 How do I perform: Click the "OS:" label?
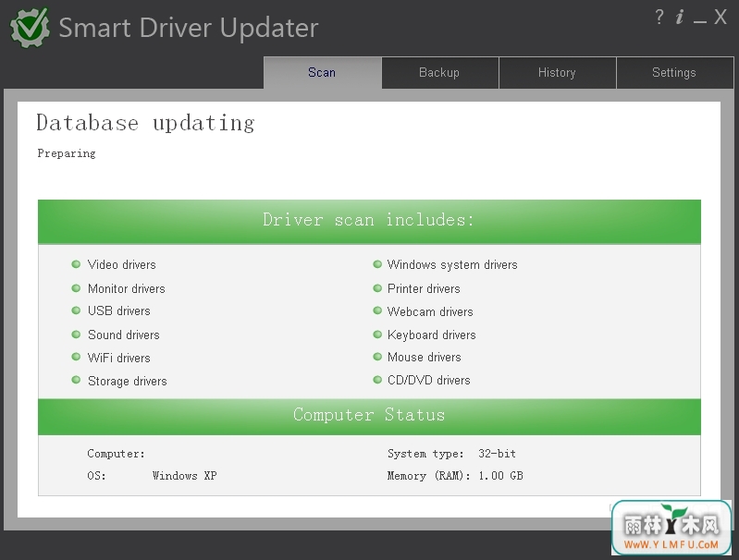coord(96,476)
